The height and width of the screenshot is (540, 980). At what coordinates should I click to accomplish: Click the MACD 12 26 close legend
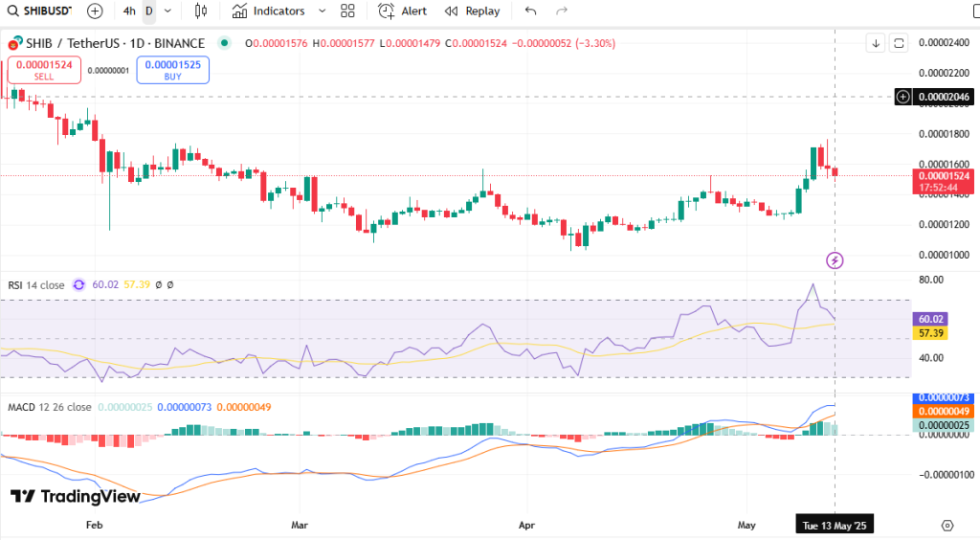click(x=50, y=407)
